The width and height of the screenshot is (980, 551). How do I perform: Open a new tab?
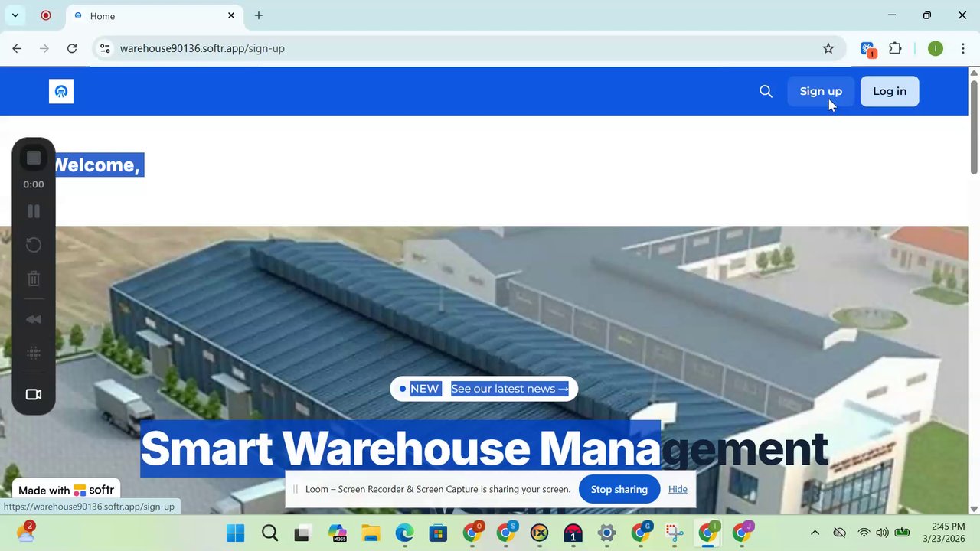click(x=259, y=15)
